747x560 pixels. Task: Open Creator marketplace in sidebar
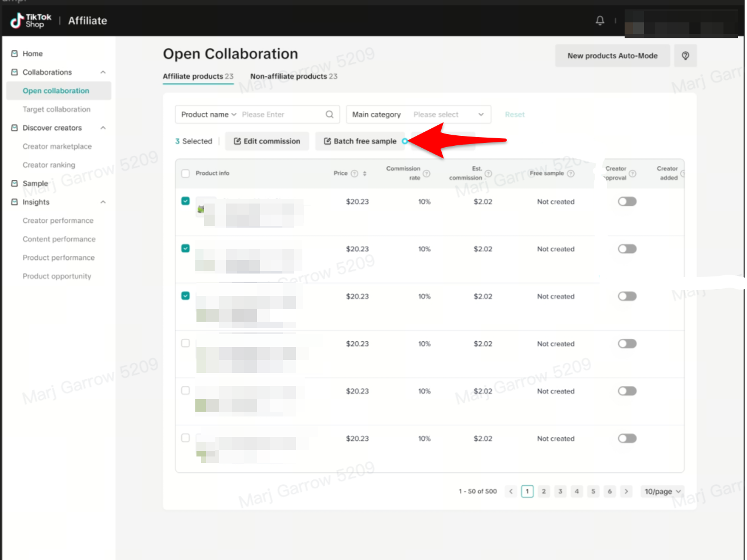click(57, 146)
